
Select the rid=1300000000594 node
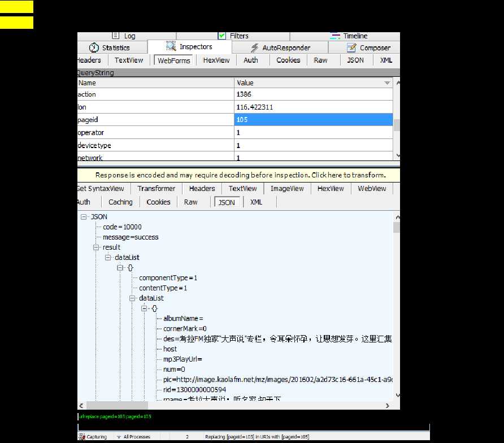click(195, 390)
